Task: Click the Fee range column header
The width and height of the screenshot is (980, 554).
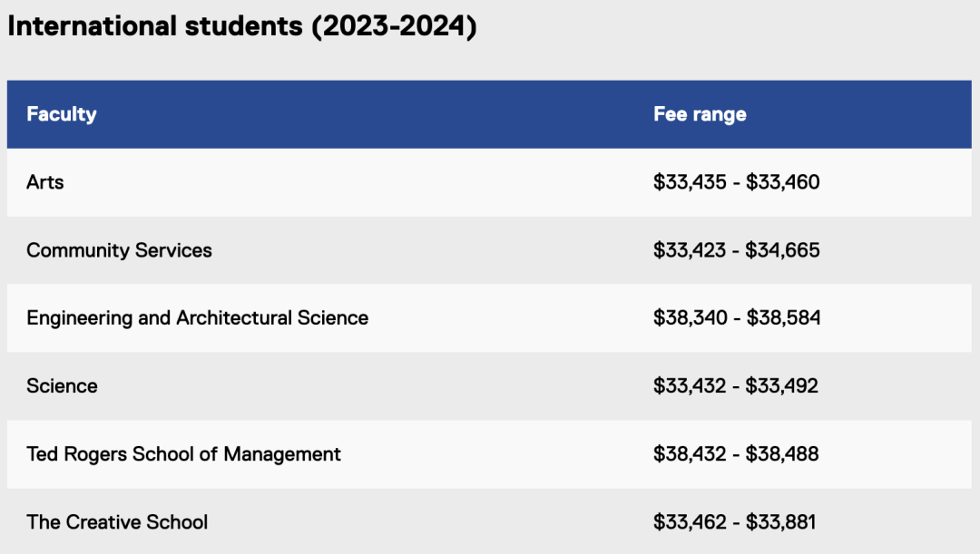Action: pyautogui.click(x=700, y=114)
